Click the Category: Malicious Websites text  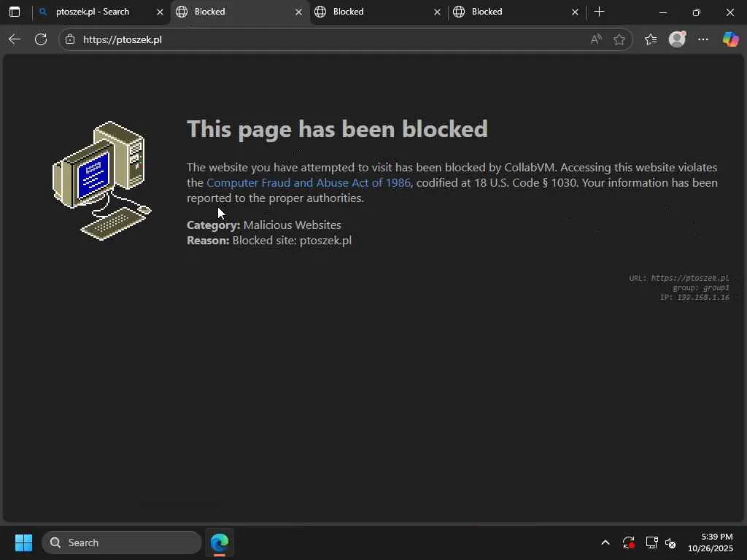[x=264, y=225]
